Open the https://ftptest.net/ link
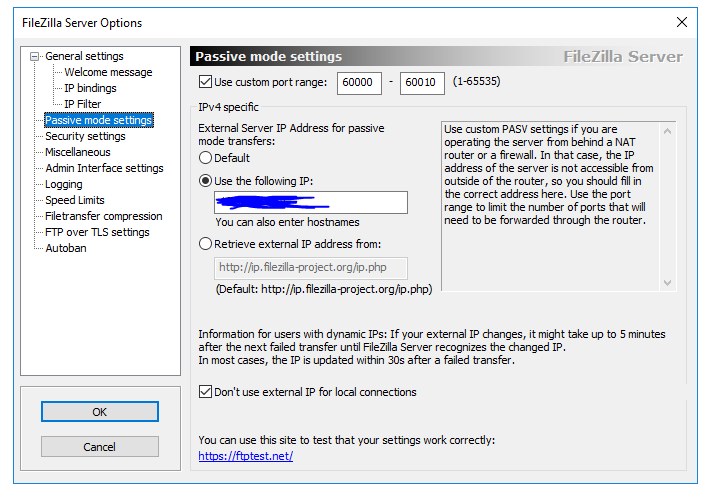The image size is (707, 503). coord(246,456)
